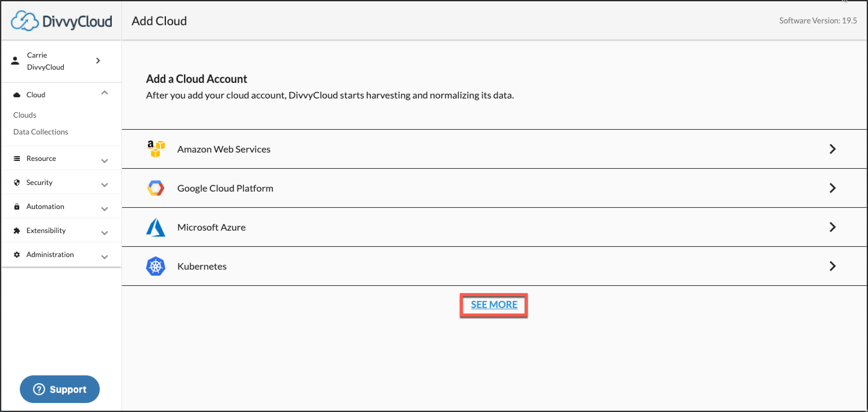Click the user profile icon
Screen dimensions: 868x412
[x=15, y=61]
